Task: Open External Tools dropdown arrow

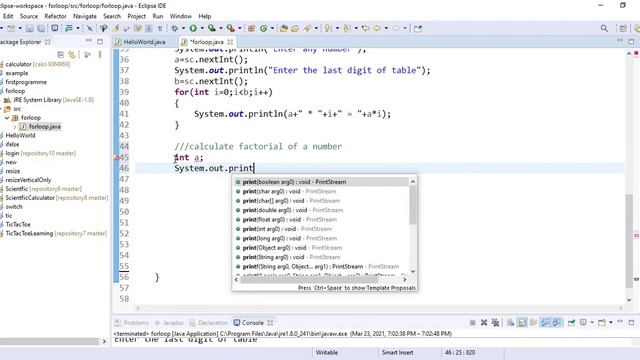Action: 240,28
